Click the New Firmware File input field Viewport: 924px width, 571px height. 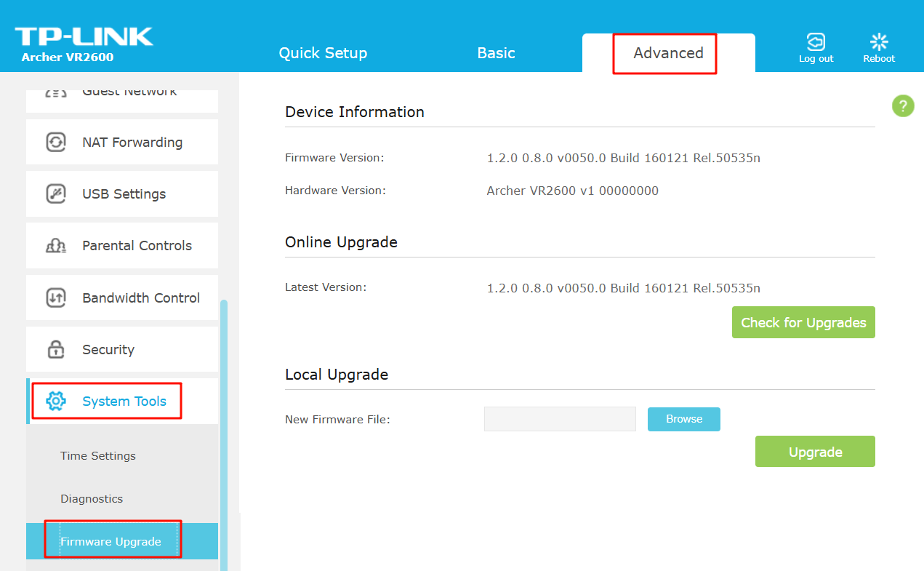pyautogui.click(x=560, y=419)
